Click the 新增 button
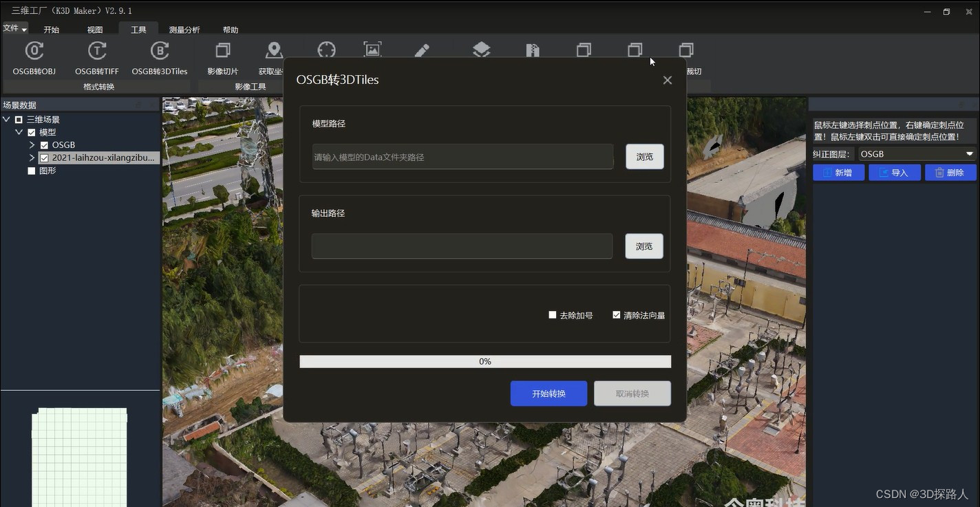 pyautogui.click(x=838, y=173)
